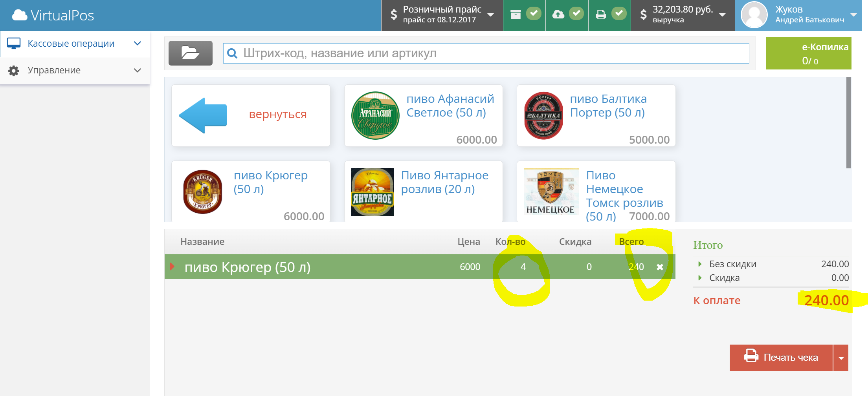Screen dimensions: 868x396
Task: Open the folder catalog button
Action: (x=191, y=53)
